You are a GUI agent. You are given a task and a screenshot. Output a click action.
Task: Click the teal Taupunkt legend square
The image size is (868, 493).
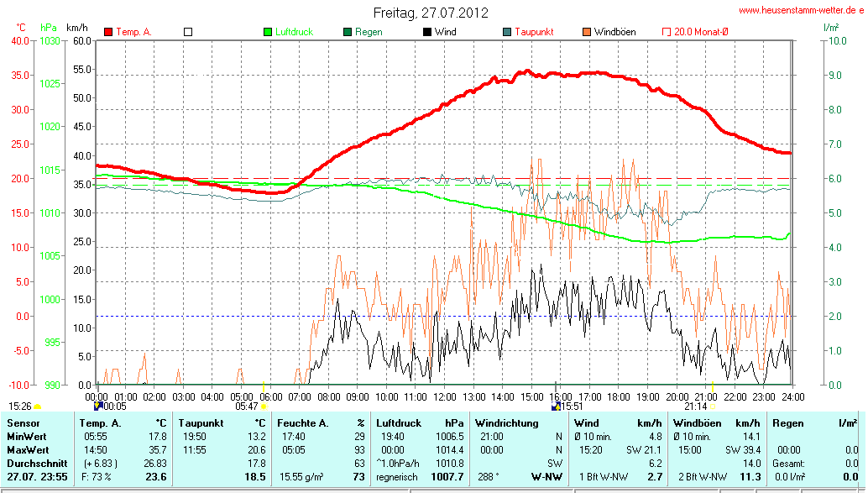pyautogui.click(x=507, y=32)
